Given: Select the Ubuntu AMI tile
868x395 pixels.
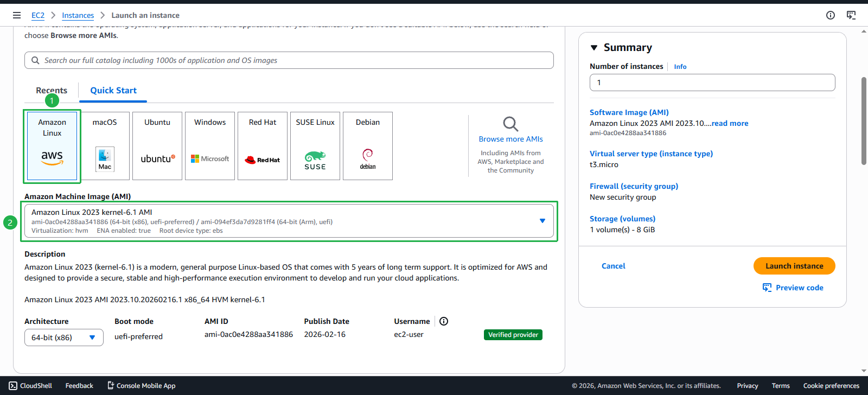Looking at the screenshot, I should pos(157,146).
